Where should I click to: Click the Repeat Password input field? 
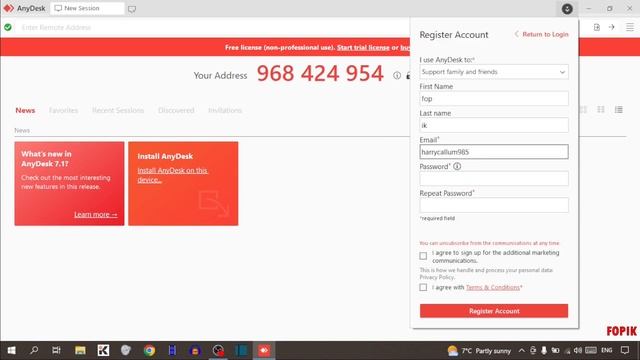point(494,205)
